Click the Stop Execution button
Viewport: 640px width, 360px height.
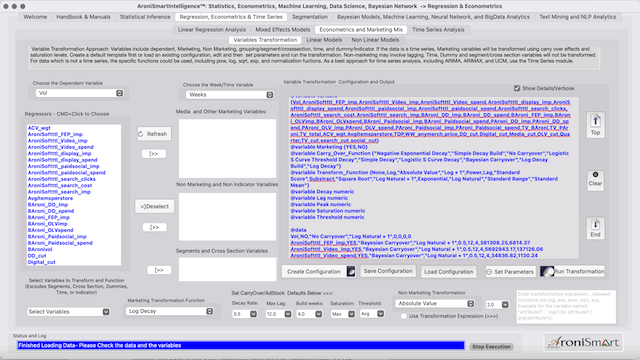click(x=491, y=347)
